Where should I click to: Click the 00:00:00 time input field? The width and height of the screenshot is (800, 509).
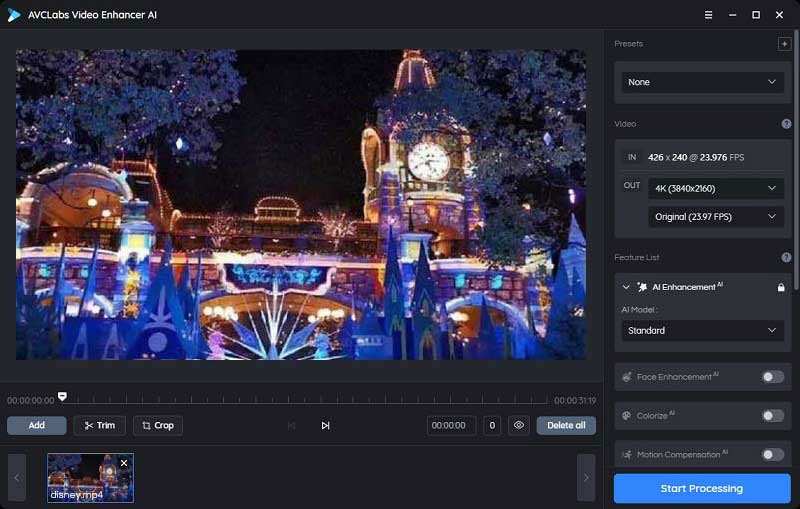coord(452,425)
